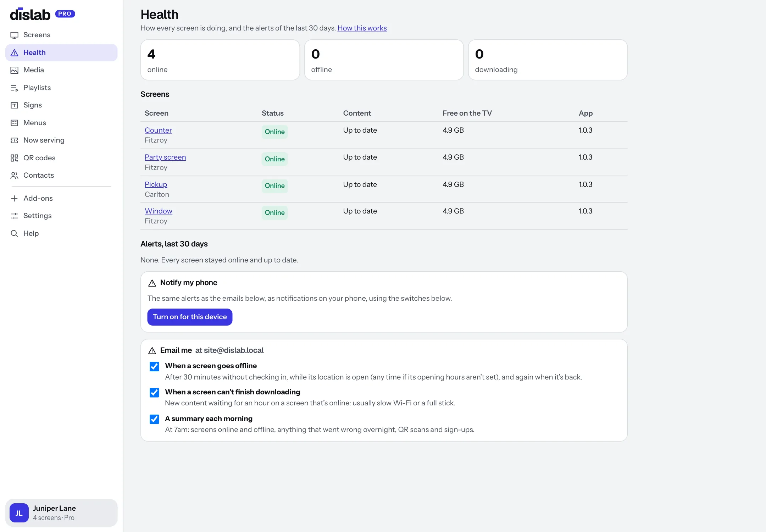This screenshot has height=532, width=766.
Task: Click the Online badge in Counter row
Action: coord(274,132)
